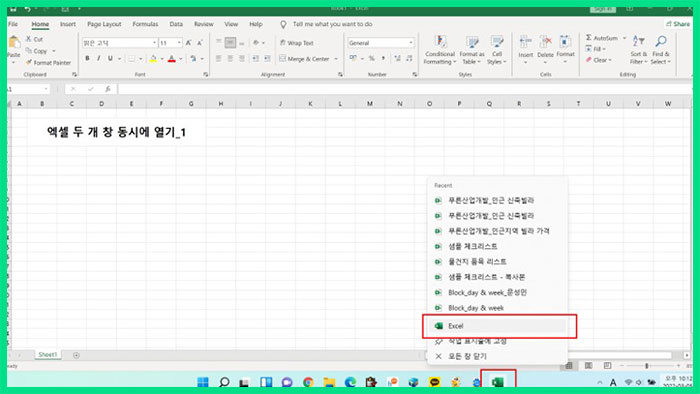Open recent file Block_day & week
This screenshot has height=394, width=700.
[476, 308]
